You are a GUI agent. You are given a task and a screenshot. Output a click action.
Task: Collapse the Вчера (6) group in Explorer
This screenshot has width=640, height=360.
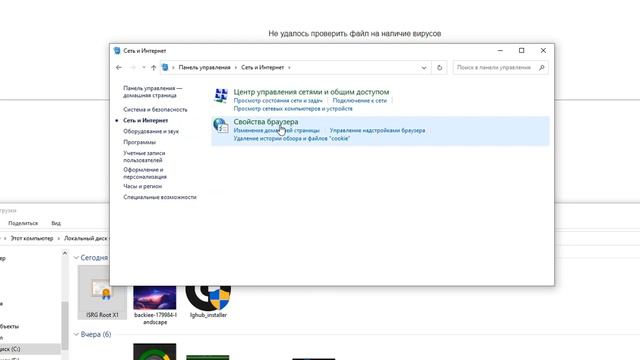click(x=76, y=334)
